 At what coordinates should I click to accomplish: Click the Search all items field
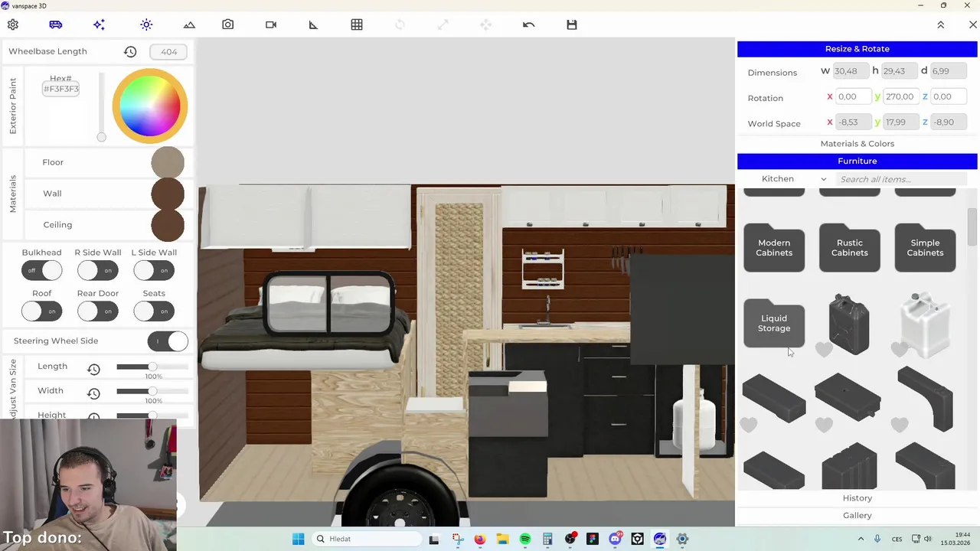tap(900, 179)
